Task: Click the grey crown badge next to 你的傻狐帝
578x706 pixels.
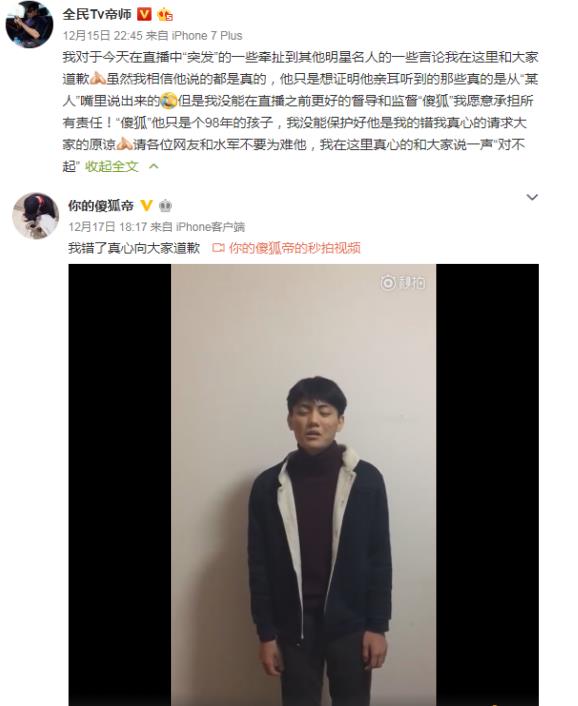Action: coord(166,206)
